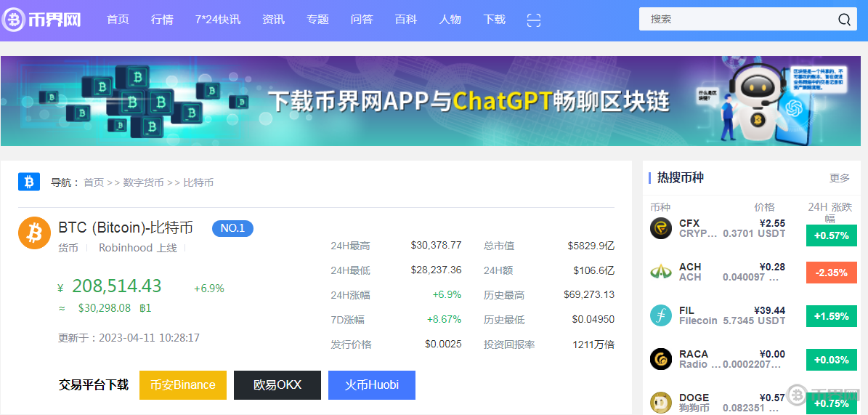Click 数字货币 in the breadcrumb
This screenshot has height=415, width=868.
pos(143,182)
